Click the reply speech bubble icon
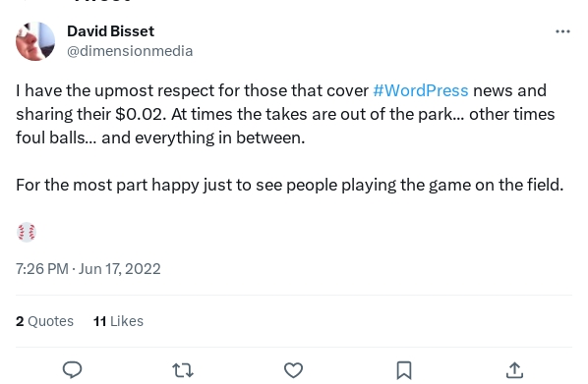 pos(72,370)
